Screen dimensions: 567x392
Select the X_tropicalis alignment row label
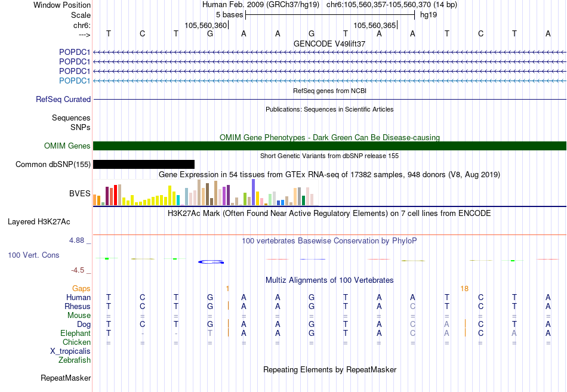(x=70, y=351)
